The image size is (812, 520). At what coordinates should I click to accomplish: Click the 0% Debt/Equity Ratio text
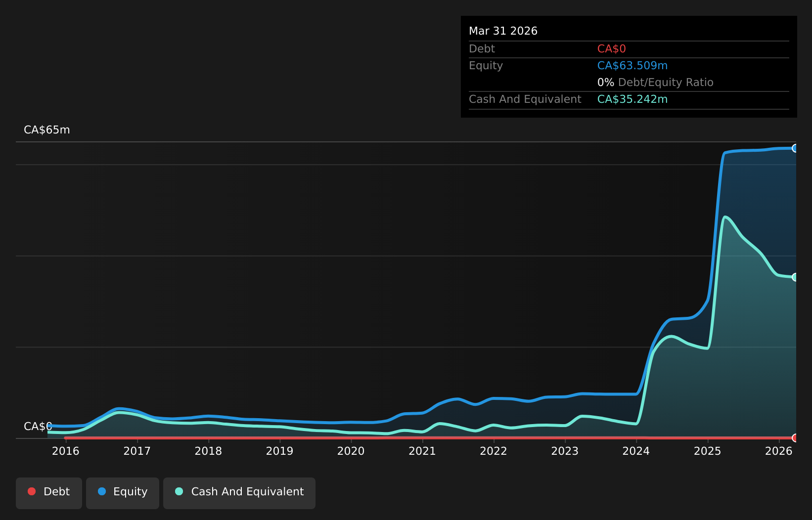(655, 83)
